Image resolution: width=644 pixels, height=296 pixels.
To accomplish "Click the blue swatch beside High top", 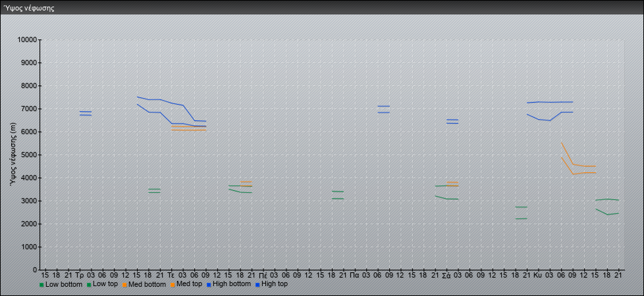I will (x=257, y=285).
